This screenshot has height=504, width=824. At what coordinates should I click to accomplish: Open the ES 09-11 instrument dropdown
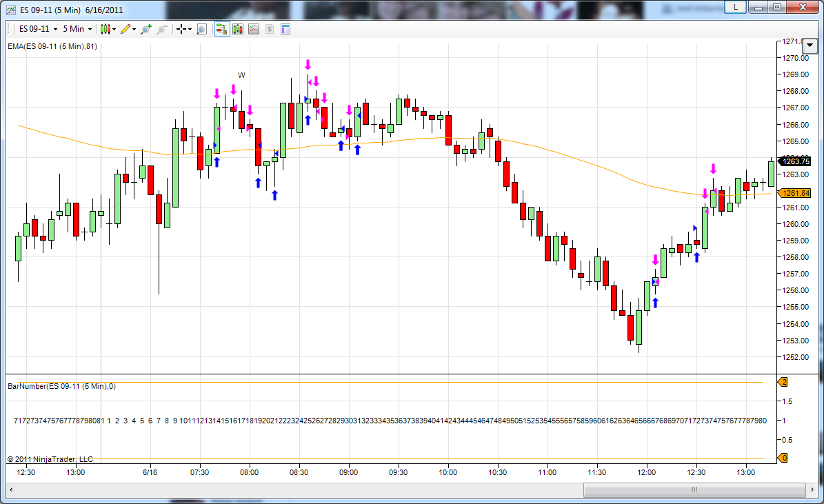pyautogui.click(x=38, y=29)
